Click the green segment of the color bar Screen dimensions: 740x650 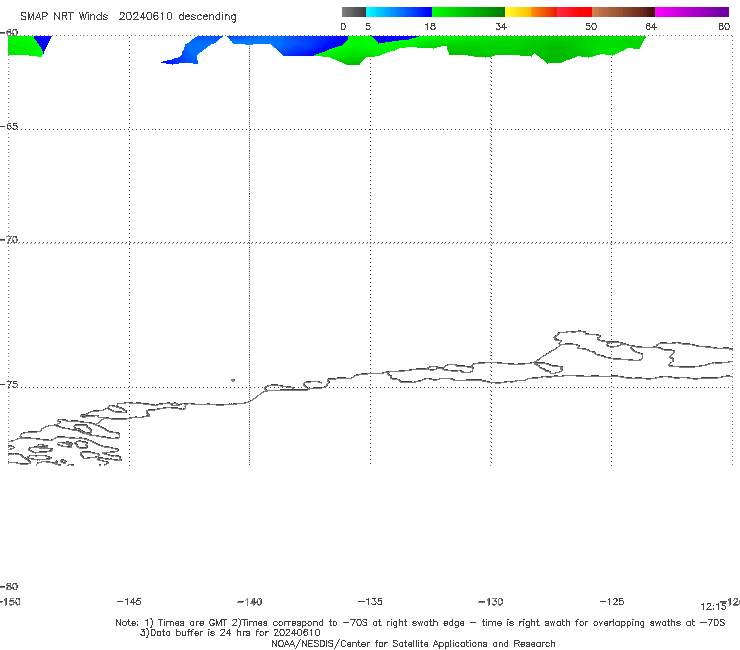coord(468,12)
